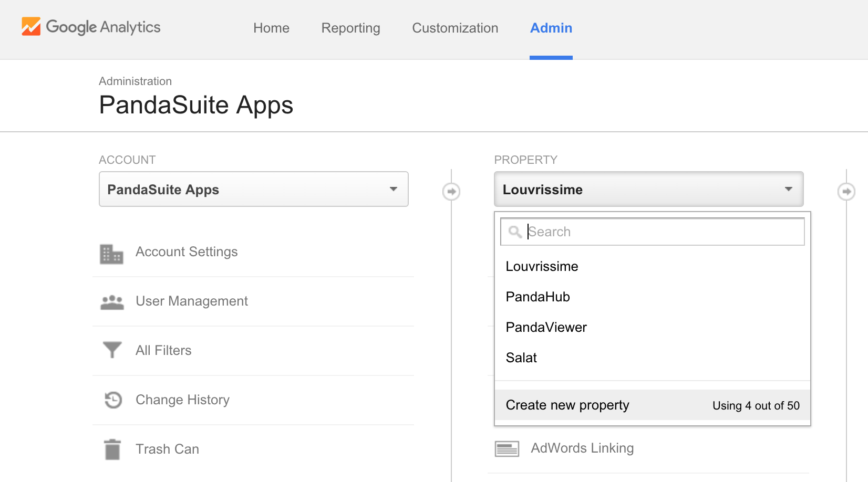This screenshot has width=868, height=482.
Task: Focus the property Search field
Action: 653,232
